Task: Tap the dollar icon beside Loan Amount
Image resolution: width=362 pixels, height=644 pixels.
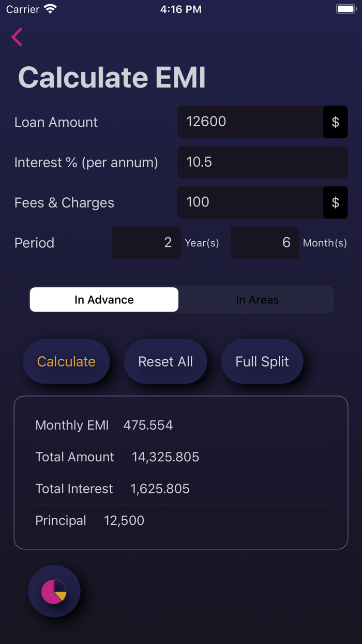Action: tap(335, 122)
